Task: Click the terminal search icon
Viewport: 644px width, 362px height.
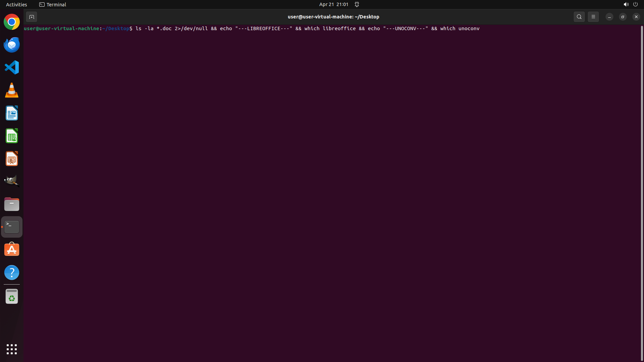Action: (x=579, y=17)
